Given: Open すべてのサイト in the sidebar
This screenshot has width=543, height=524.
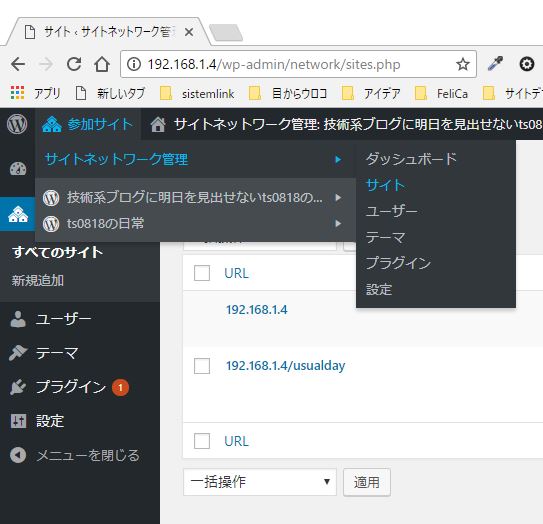Looking at the screenshot, I should [57, 252].
